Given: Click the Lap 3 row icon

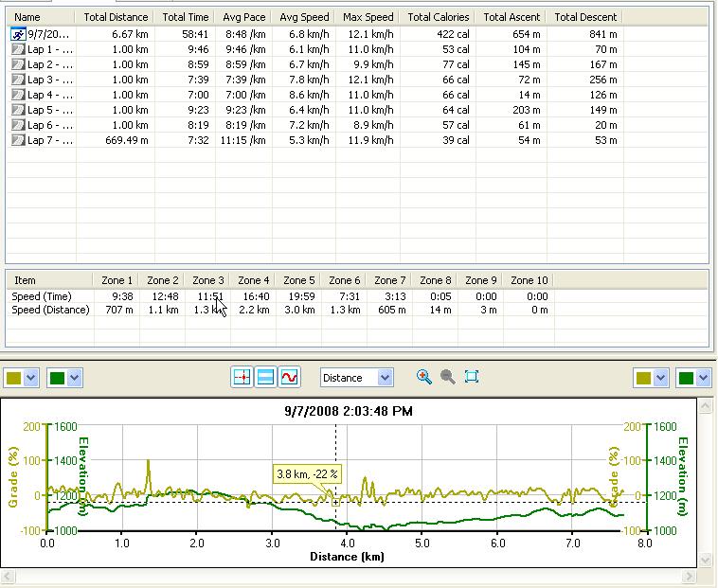Looking at the screenshot, I should (x=18, y=80).
